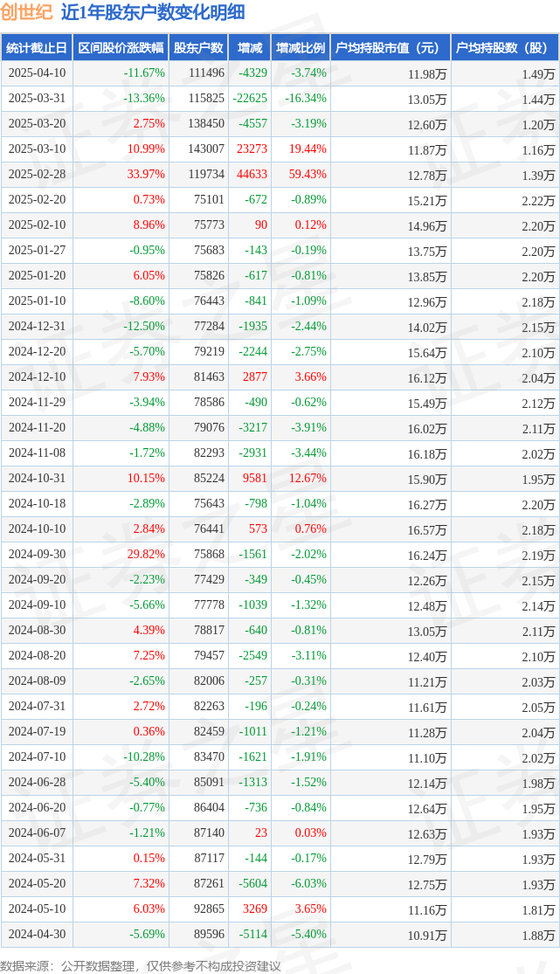The width and height of the screenshot is (560, 974).
Task: Click the 16.57万 average value cell
Action: (x=427, y=530)
